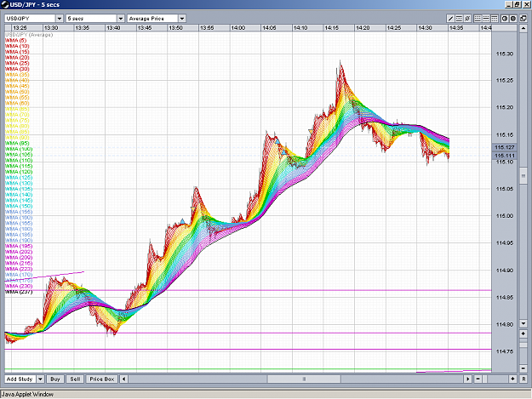Click the WMA (237) legend entry
Image resolution: width=532 pixels, height=399 pixels.
coord(19,292)
